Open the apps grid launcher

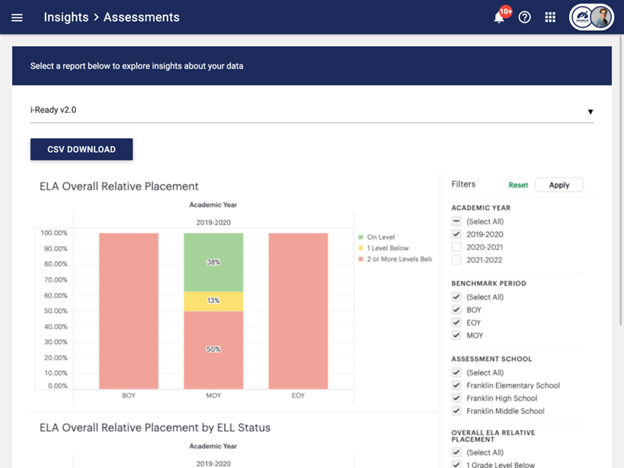click(550, 18)
